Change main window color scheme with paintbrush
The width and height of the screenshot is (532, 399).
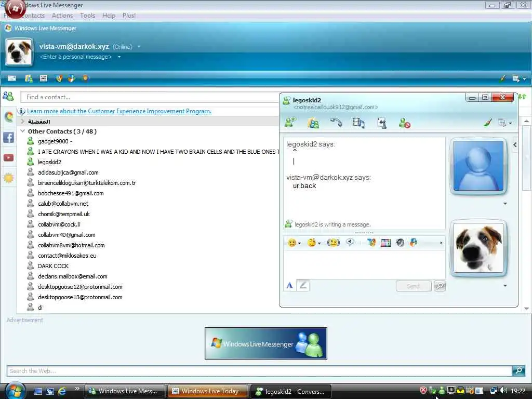(x=503, y=78)
